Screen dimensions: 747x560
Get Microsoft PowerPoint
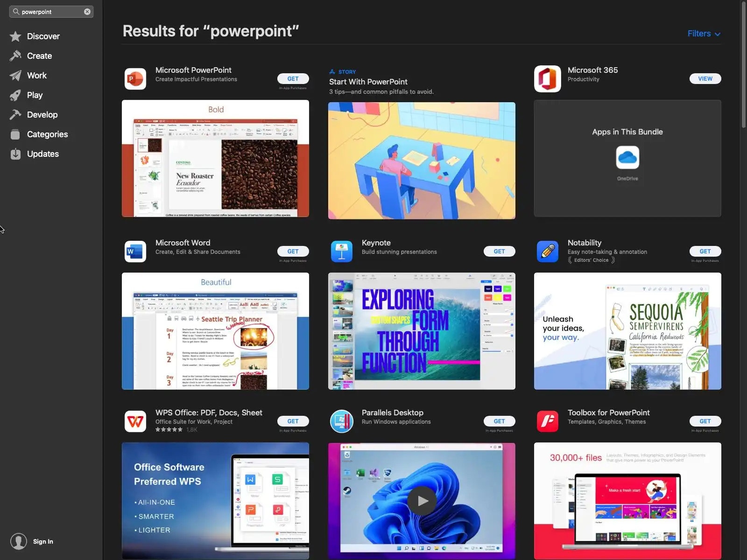293,79
